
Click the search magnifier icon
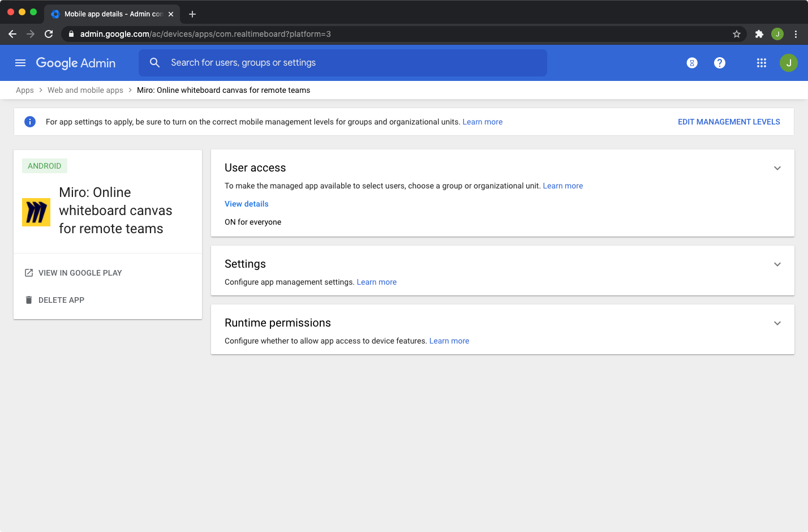tap(154, 63)
